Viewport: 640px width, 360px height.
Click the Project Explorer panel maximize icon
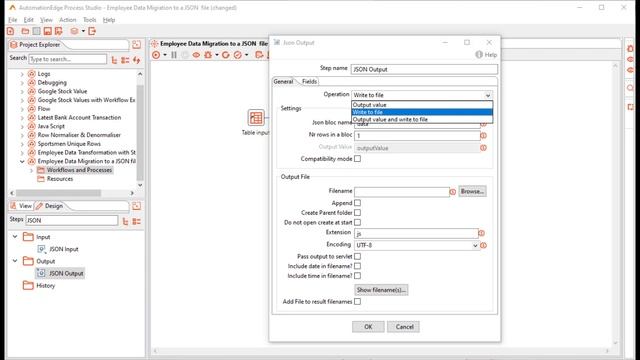tap(136, 44)
